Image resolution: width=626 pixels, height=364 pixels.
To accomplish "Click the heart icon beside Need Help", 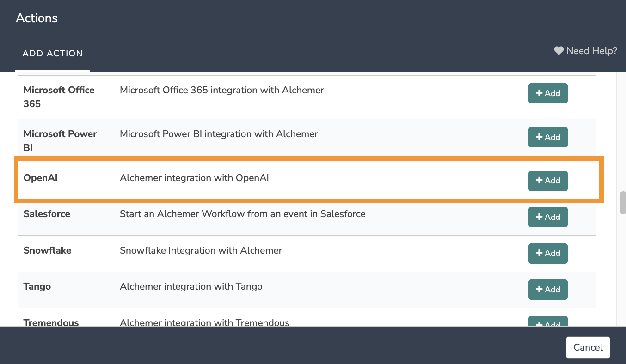I will coord(559,51).
